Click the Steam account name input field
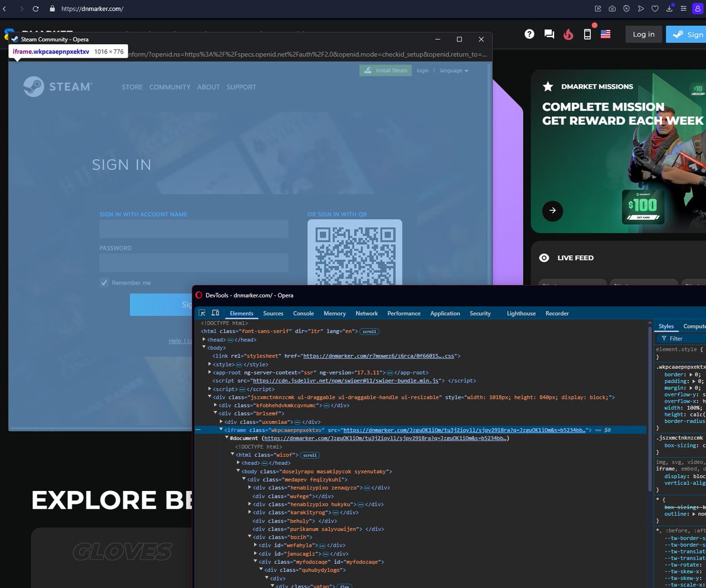 click(194, 229)
